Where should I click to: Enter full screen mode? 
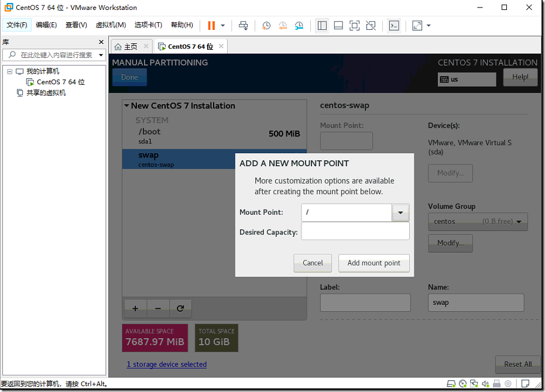[355, 25]
